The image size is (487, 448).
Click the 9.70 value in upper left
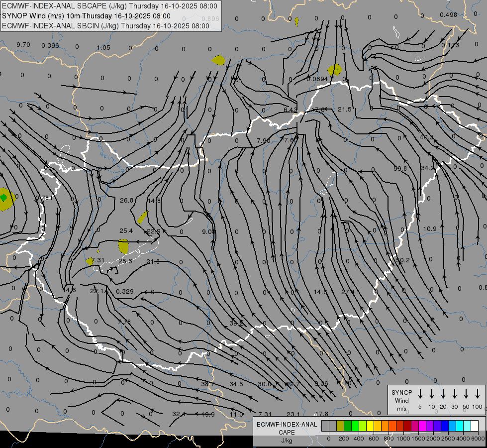(23, 45)
